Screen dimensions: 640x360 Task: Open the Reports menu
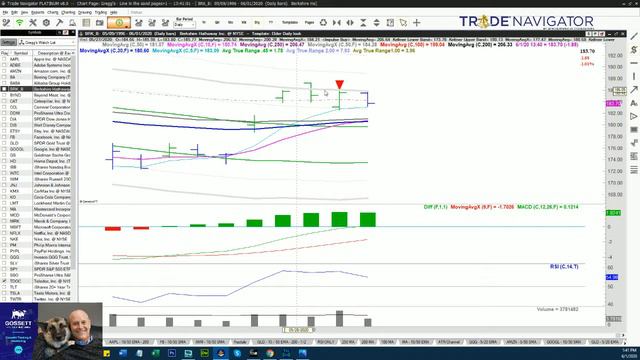click(x=38, y=13)
